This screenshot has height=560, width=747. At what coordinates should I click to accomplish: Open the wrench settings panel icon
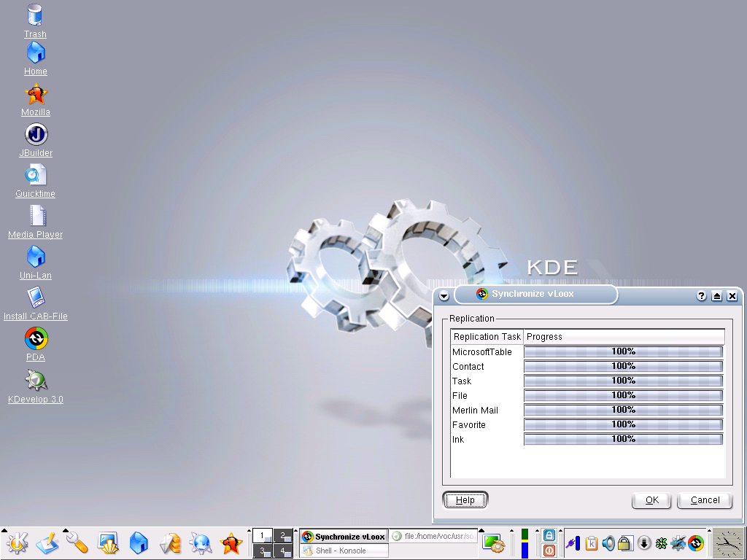(77, 542)
